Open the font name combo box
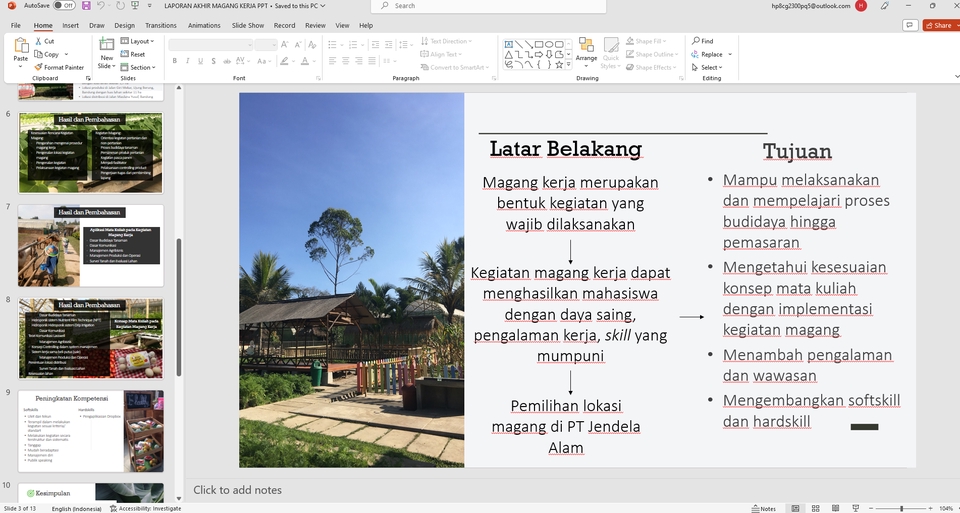 click(x=211, y=45)
